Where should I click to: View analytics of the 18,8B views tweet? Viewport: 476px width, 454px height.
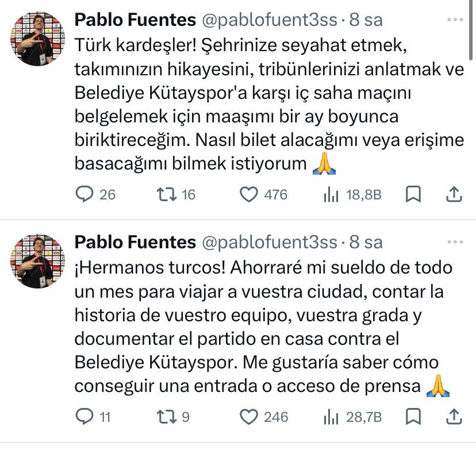click(331, 195)
